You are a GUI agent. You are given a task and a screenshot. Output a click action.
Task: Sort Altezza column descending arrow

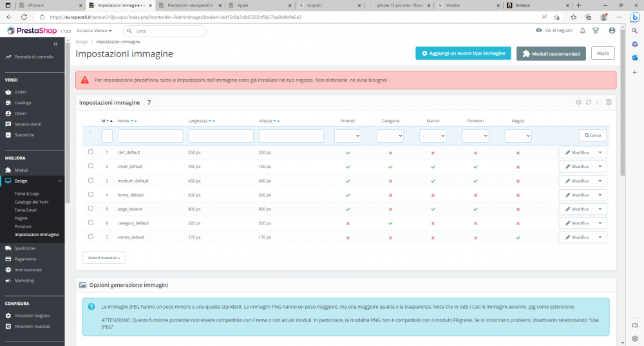coord(275,121)
